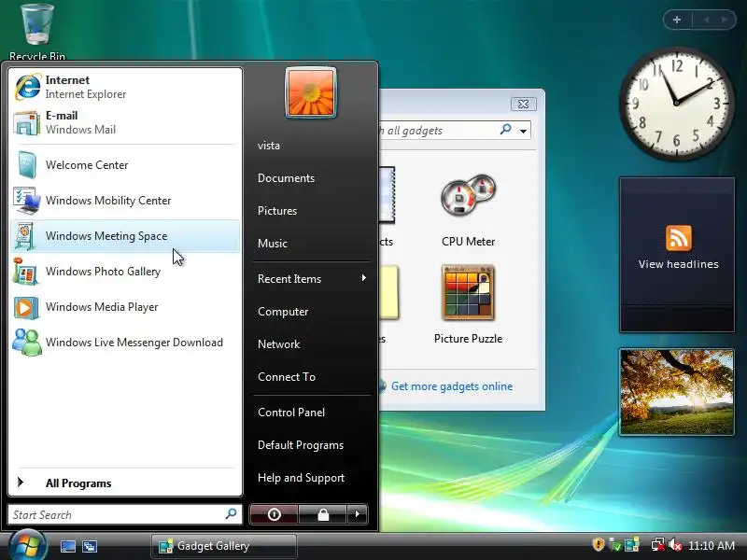Screen dimensions: 747x560
Task: Open gadget search dropdown arrow
Action: pyautogui.click(x=523, y=131)
